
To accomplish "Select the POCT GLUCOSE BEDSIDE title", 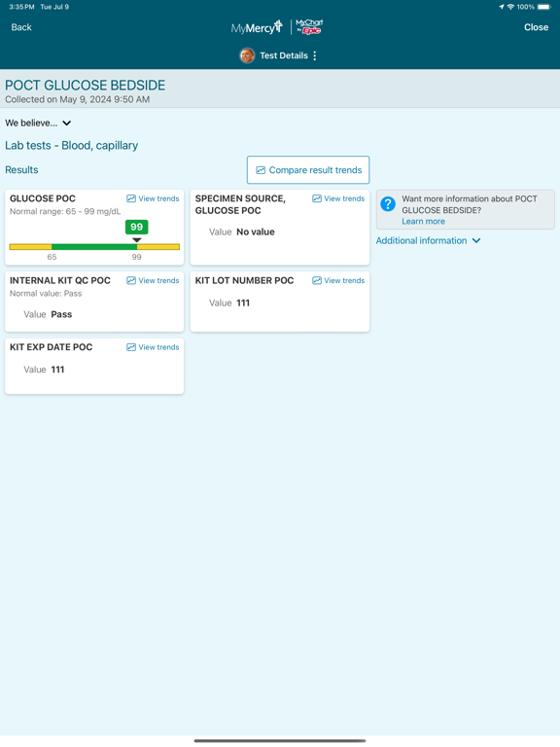I will click(86, 86).
